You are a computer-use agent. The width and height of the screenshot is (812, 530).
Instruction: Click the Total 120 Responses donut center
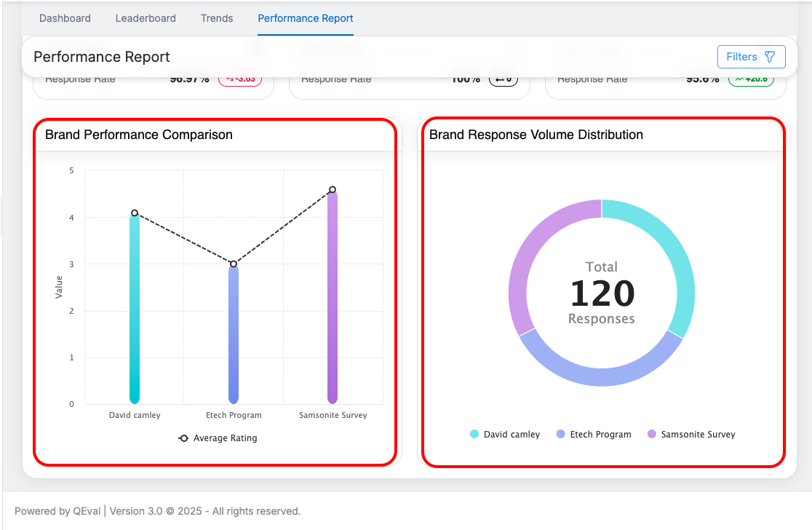click(602, 293)
